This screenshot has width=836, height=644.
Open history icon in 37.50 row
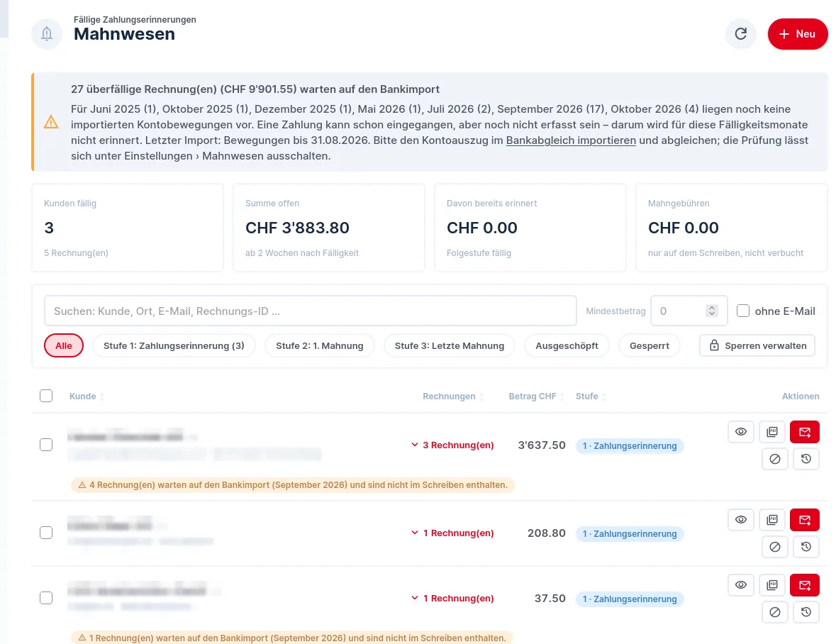(x=806, y=612)
